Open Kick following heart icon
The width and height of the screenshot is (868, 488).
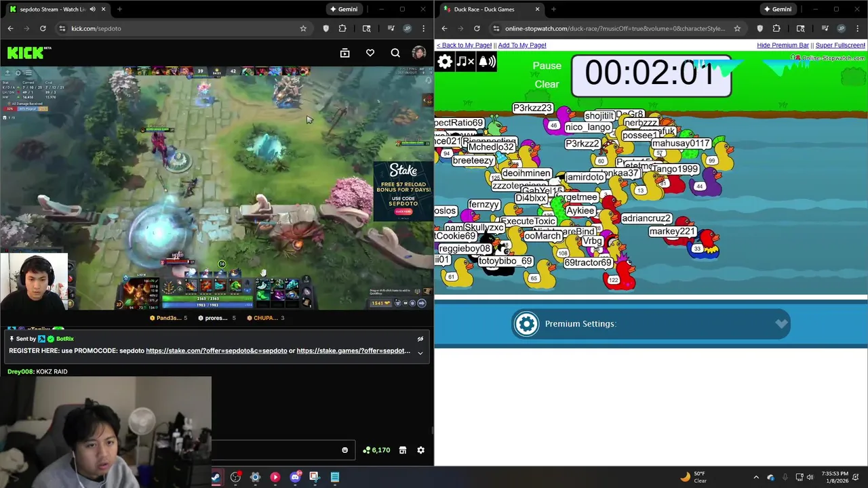[x=370, y=53]
